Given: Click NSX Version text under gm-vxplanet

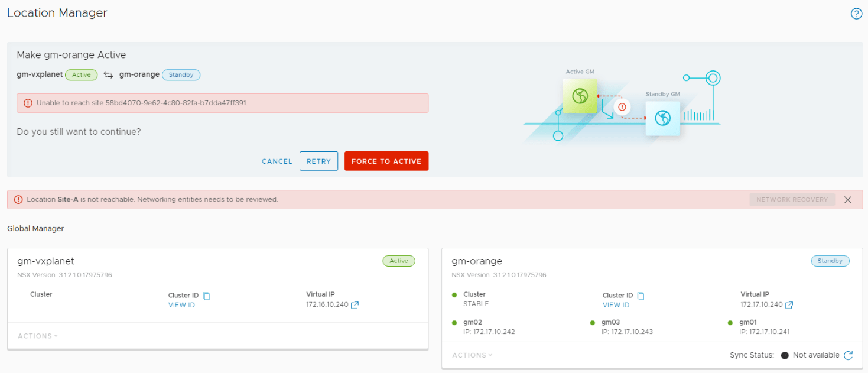Looking at the screenshot, I should pos(64,275).
